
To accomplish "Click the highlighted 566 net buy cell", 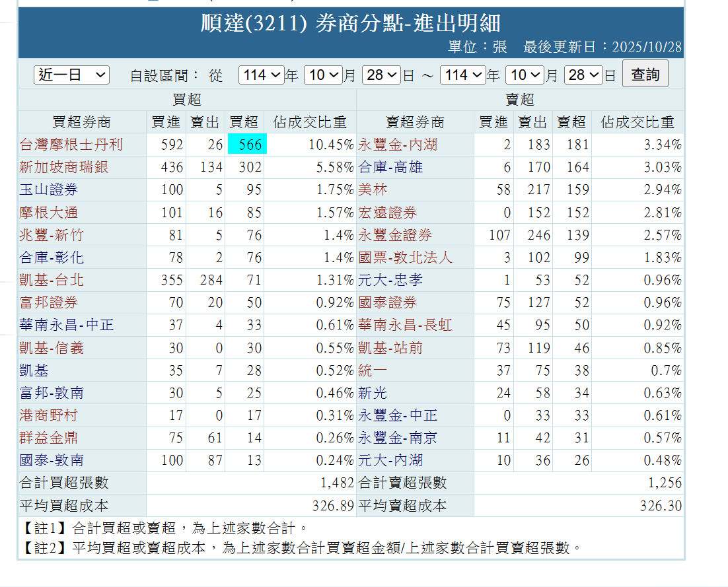I will click(246, 145).
